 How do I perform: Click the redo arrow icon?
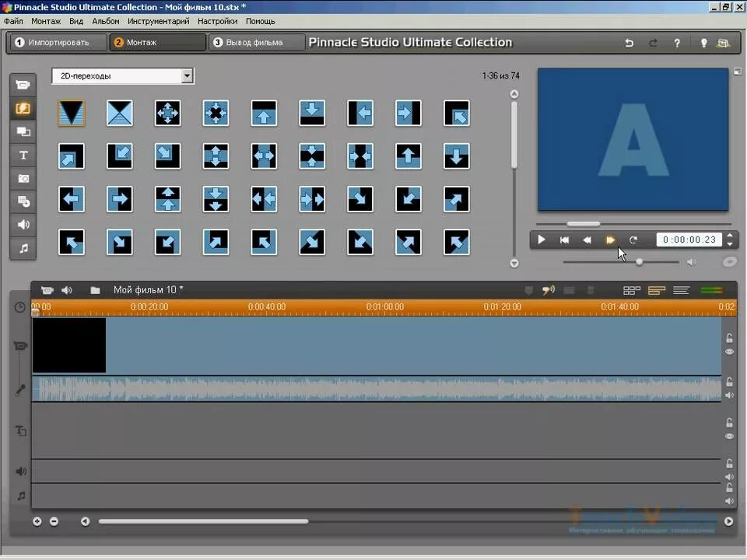pyautogui.click(x=653, y=43)
